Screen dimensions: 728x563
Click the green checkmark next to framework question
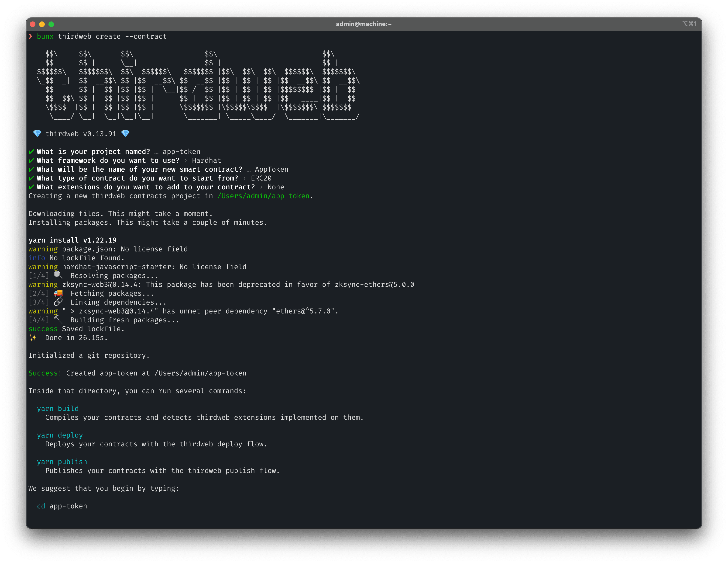(31, 161)
